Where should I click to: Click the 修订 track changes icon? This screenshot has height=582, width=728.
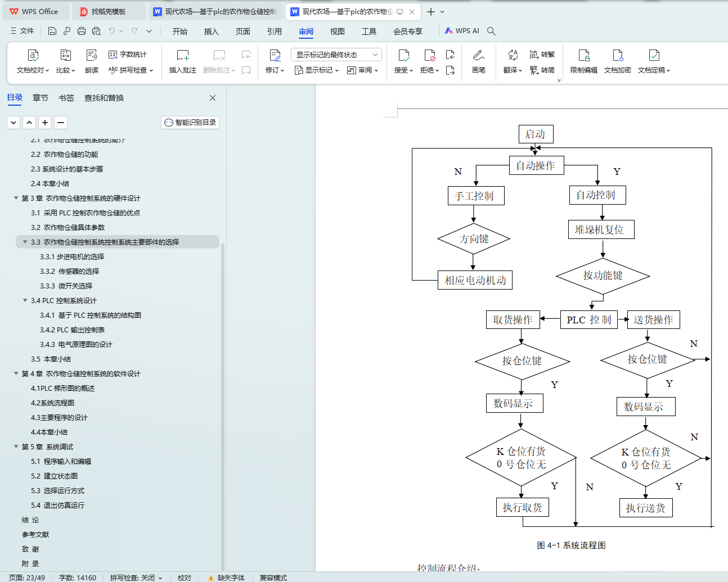[275, 55]
